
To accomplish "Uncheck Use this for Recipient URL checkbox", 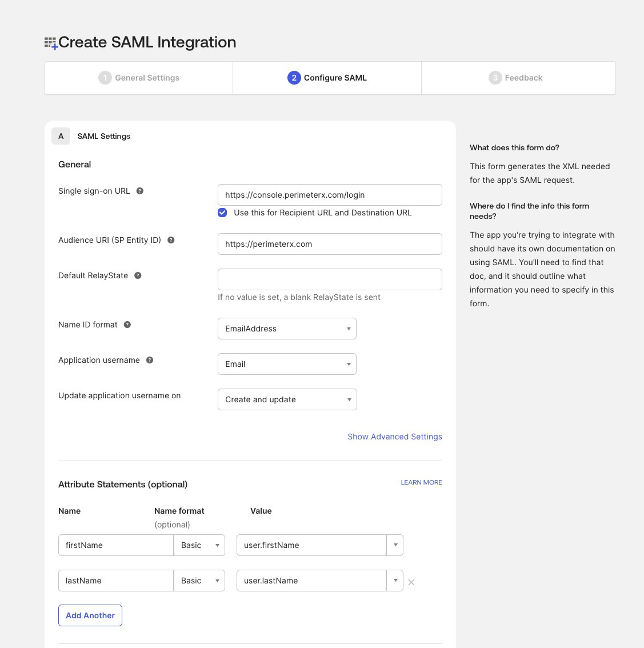I will [223, 213].
